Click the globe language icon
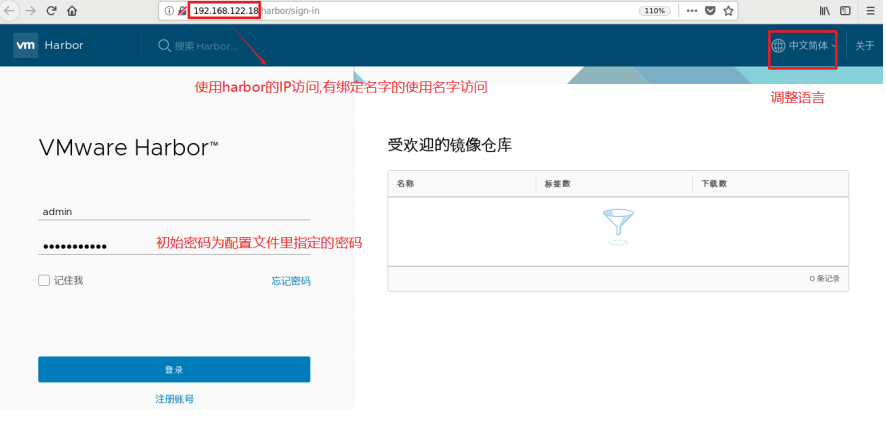The image size is (886, 446). click(x=778, y=46)
